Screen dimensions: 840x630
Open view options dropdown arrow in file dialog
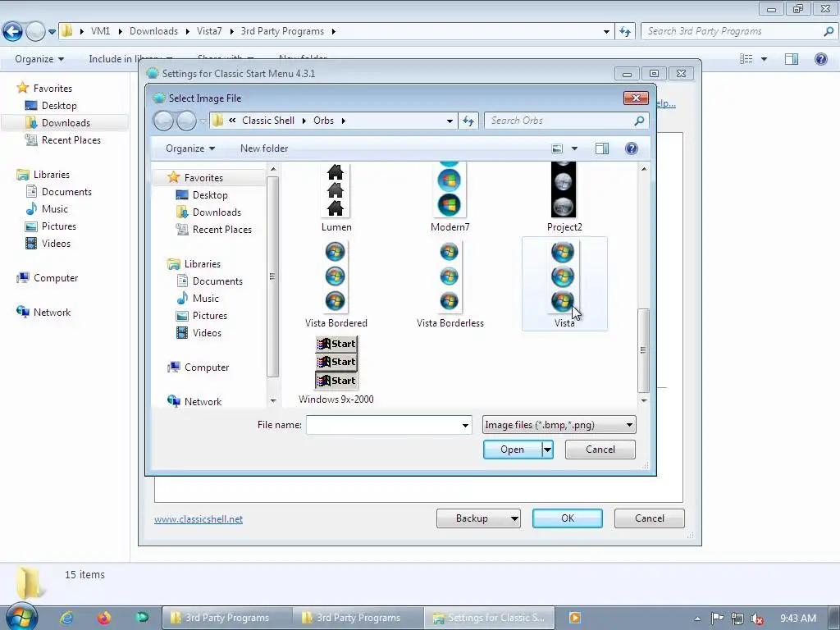(x=574, y=148)
